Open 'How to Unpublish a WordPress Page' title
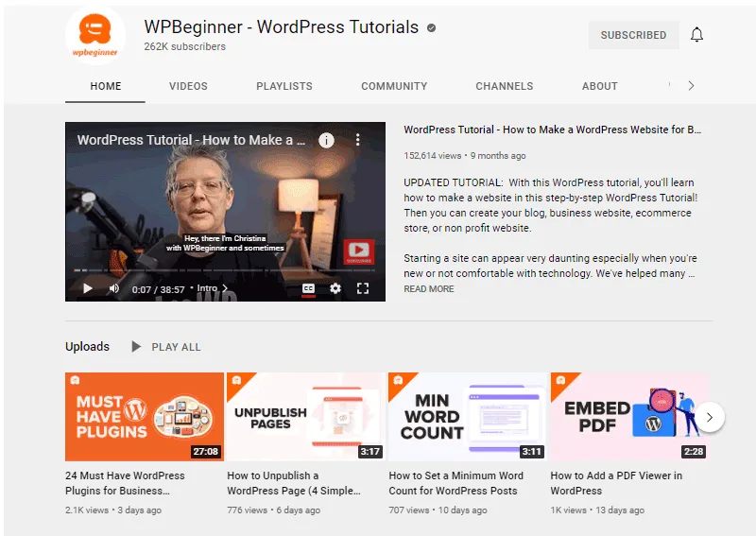The width and height of the screenshot is (756, 536). pyautogui.click(x=294, y=483)
